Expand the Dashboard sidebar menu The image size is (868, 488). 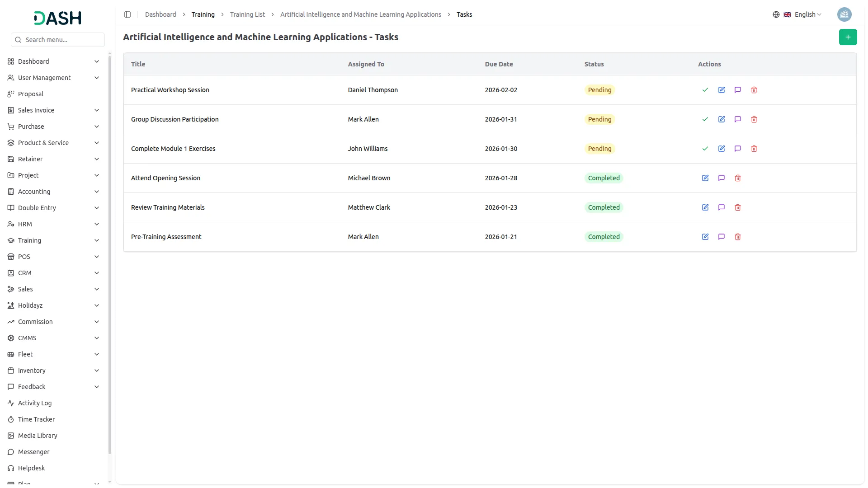(53, 61)
